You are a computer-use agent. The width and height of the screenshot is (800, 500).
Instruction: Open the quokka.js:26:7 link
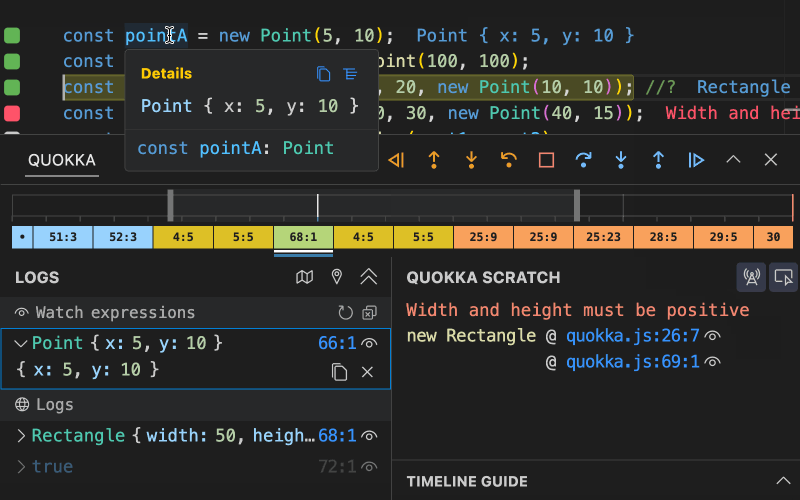(633, 336)
